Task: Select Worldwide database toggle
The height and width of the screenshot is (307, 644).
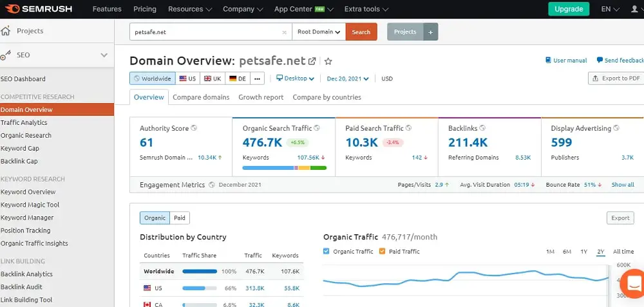Action: tap(153, 79)
